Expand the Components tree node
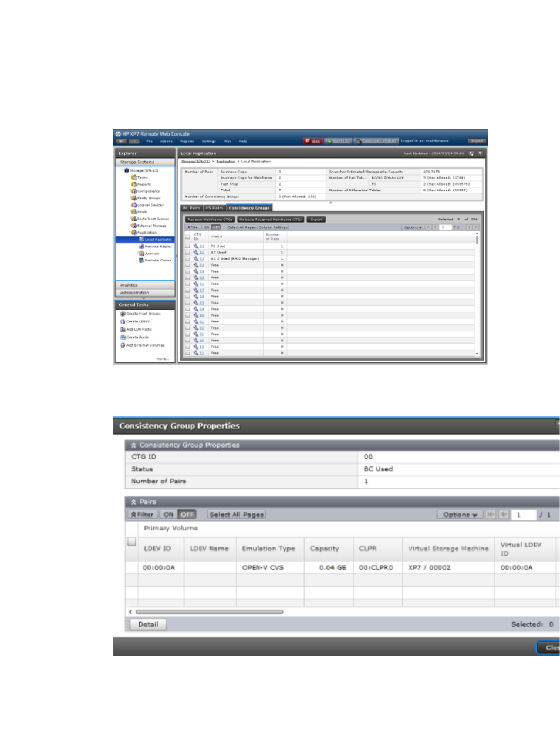This screenshot has width=560, height=746. coord(130,191)
